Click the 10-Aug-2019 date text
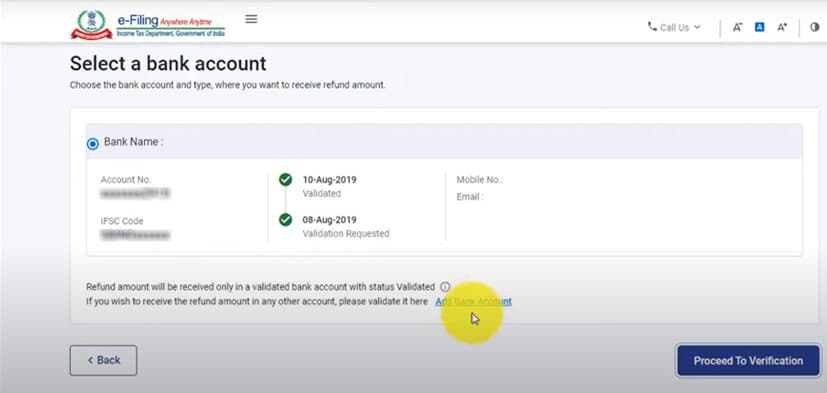 pyautogui.click(x=329, y=180)
